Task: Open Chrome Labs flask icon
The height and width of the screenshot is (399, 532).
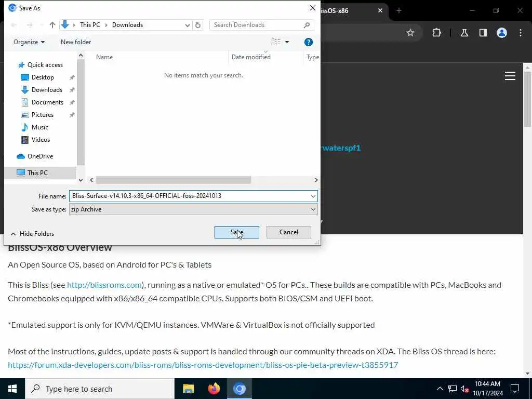Action: (464, 33)
